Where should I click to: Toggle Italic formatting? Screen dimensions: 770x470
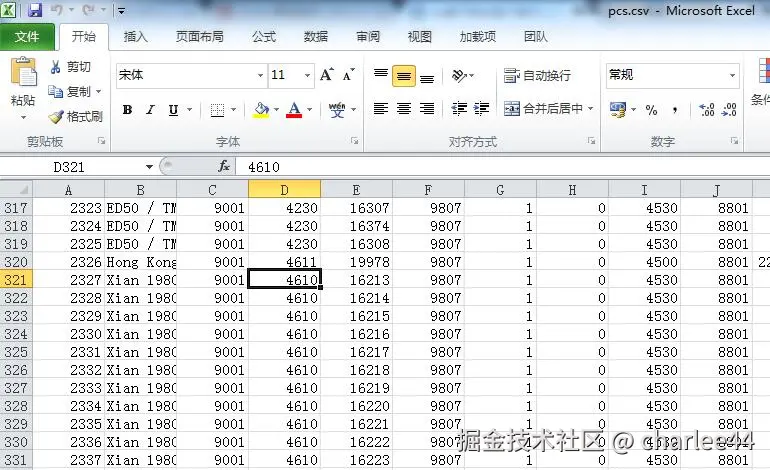150,110
